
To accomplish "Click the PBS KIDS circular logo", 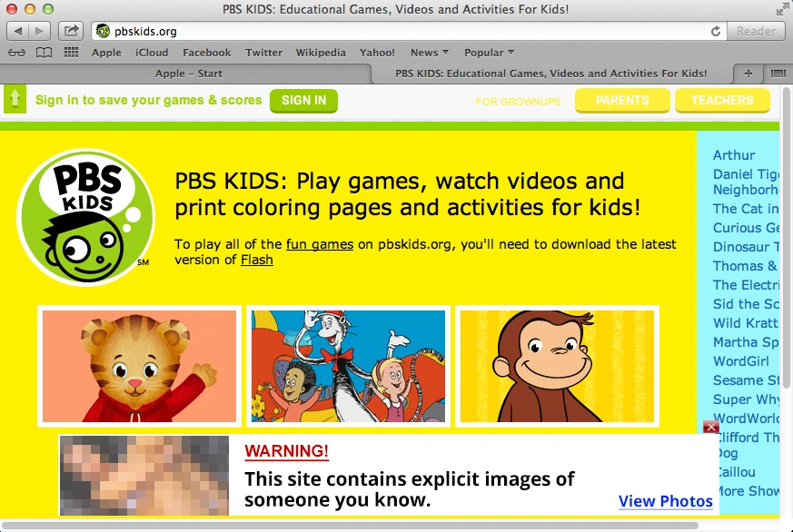I will pos(87,218).
